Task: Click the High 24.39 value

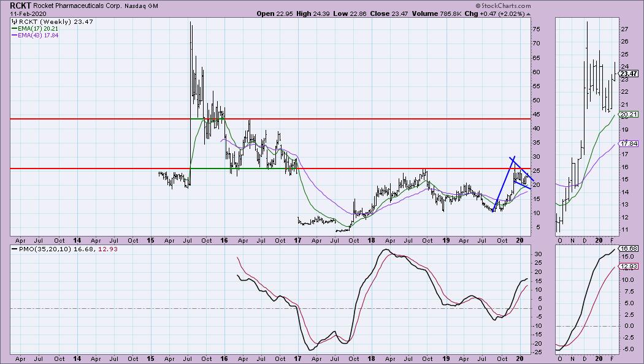Action: click(x=313, y=13)
